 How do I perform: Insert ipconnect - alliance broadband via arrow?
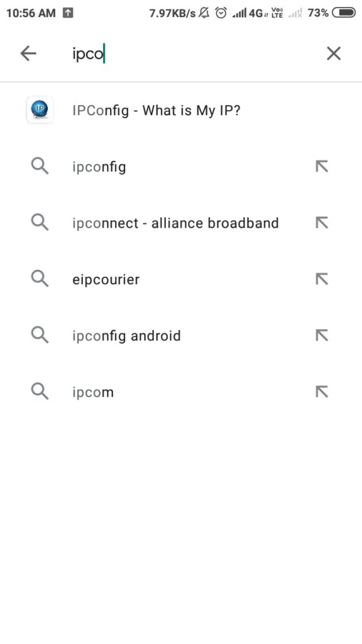coord(322,223)
